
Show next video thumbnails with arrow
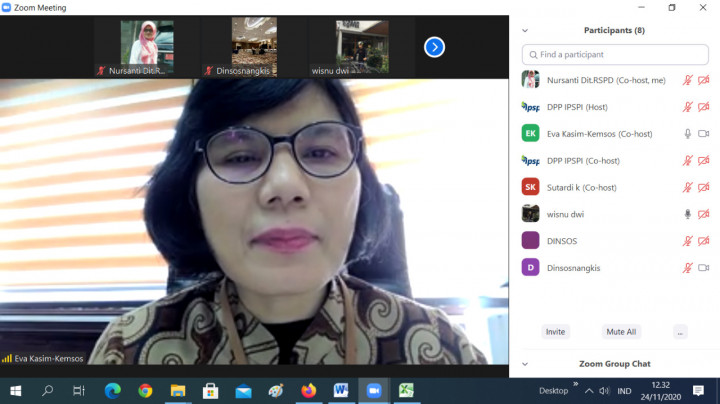(x=434, y=47)
